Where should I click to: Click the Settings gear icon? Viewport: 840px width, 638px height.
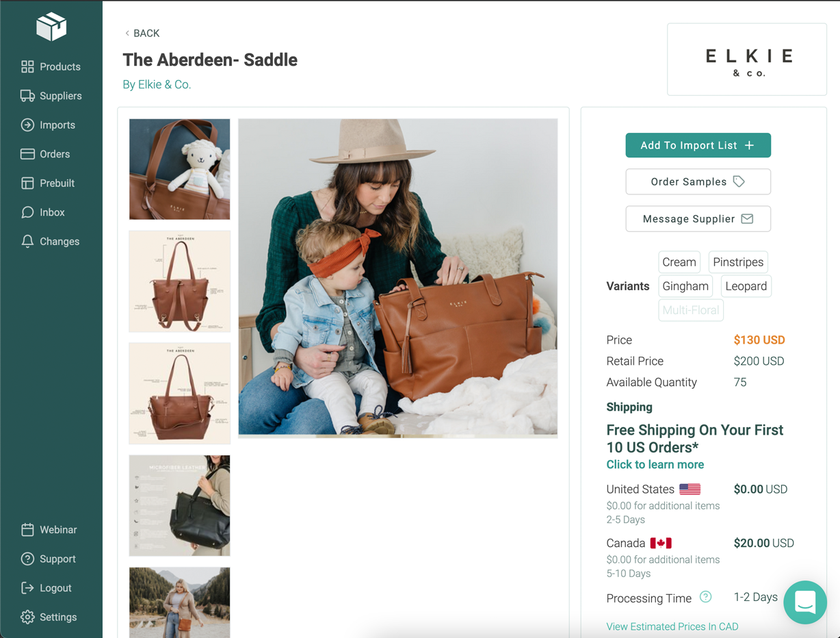[x=27, y=617]
